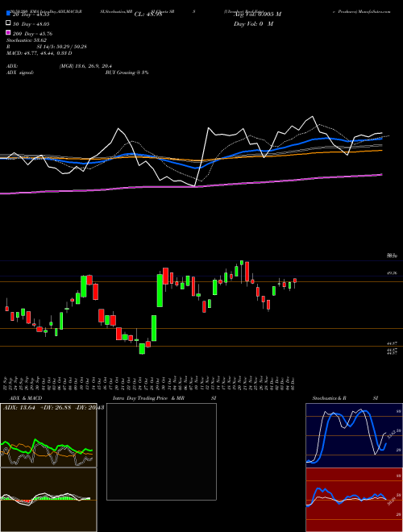Click the lowest green candle near 24 Oct
Screen dimensions: 403x532
[142, 348]
